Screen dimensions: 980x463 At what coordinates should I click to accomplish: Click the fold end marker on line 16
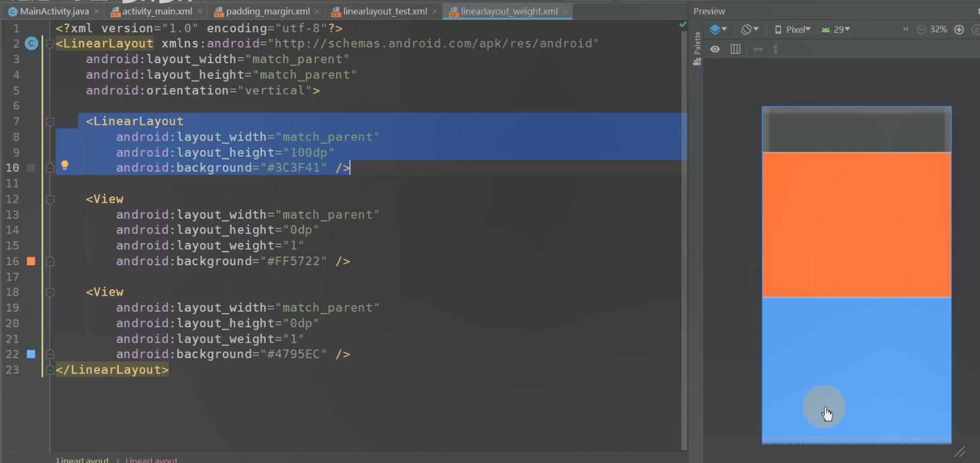[x=50, y=261]
